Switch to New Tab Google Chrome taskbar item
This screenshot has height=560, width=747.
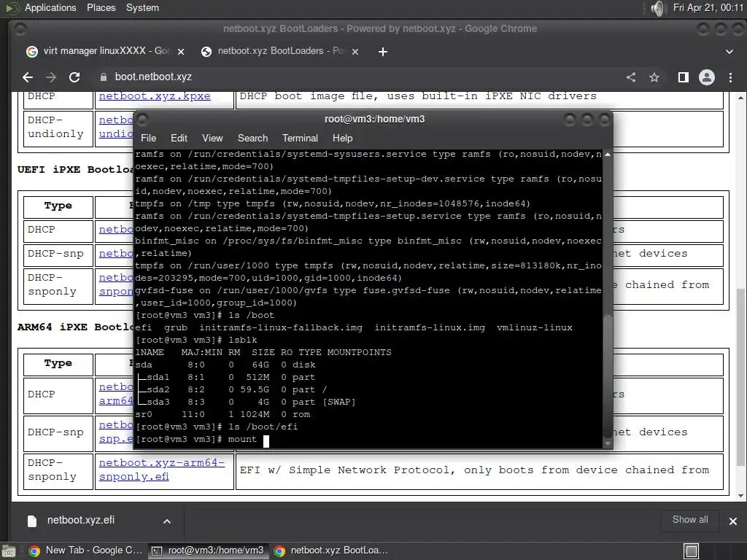(x=86, y=551)
